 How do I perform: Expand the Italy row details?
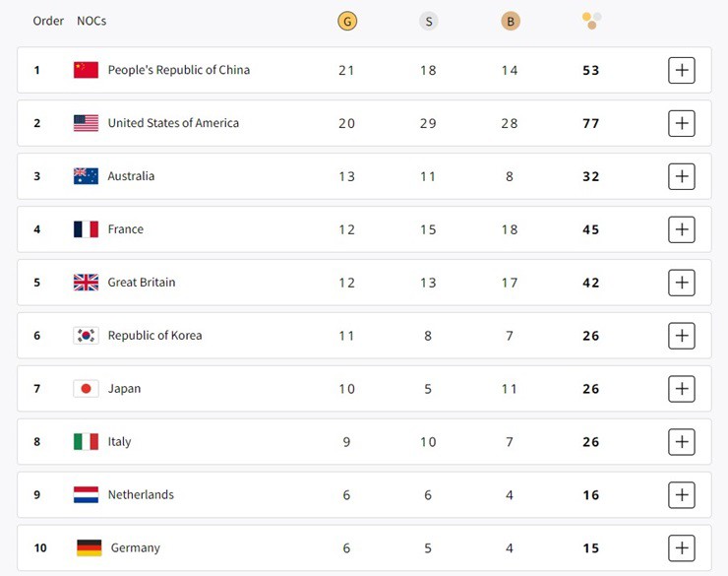point(682,442)
